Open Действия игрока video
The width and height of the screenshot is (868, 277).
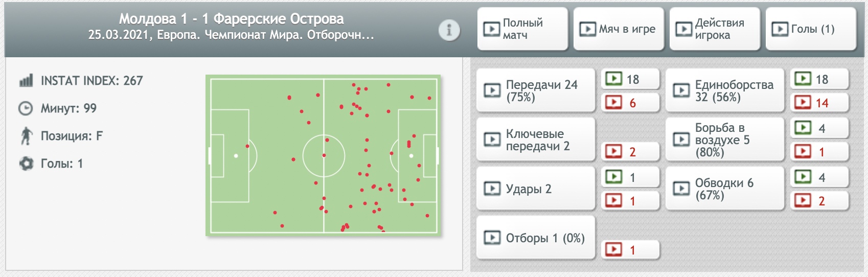point(715,29)
